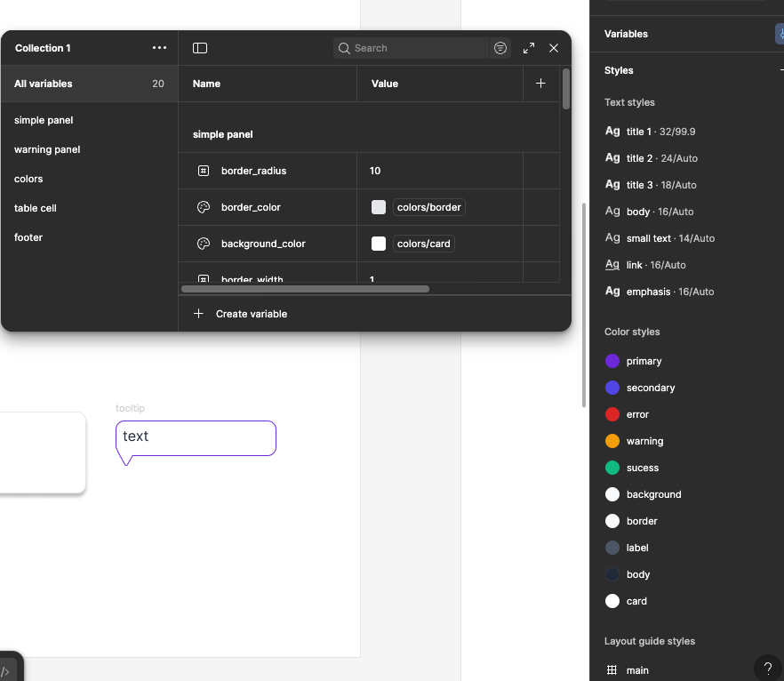The width and height of the screenshot is (784, 681).
Task: Toggle the collections sidebar panel icon
Action: click(199, 48)
